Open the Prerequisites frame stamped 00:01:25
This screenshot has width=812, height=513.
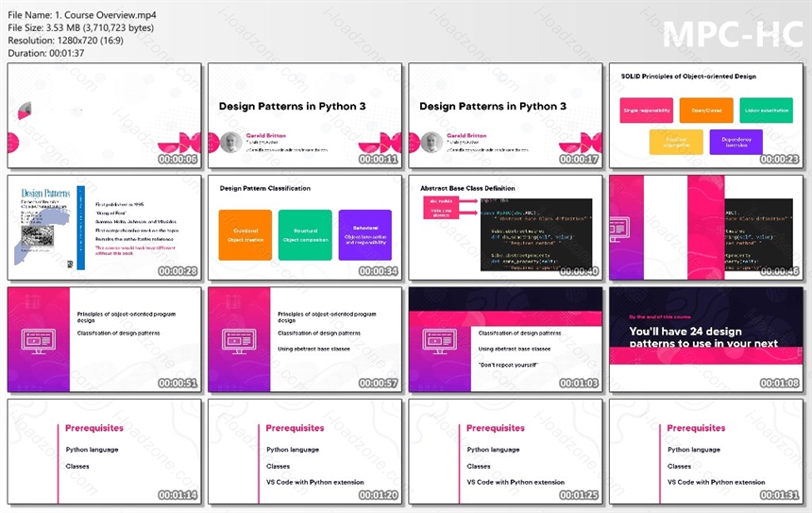pyautogui.click(x=505, y=452)
